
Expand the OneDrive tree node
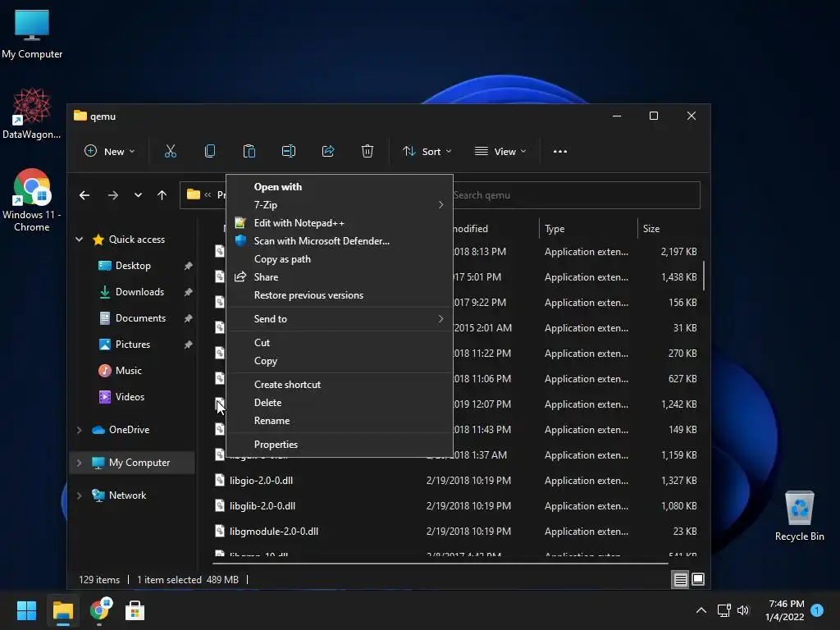(80, 430)
